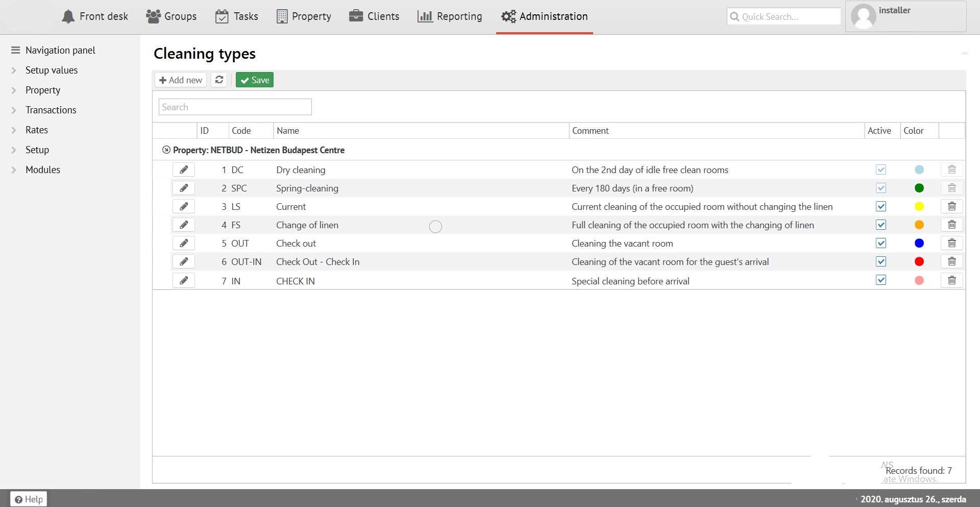The width and height of the screenshot is (980, 507).
Task: Uncheck Active for Change of linen
Action: [881, 225]
